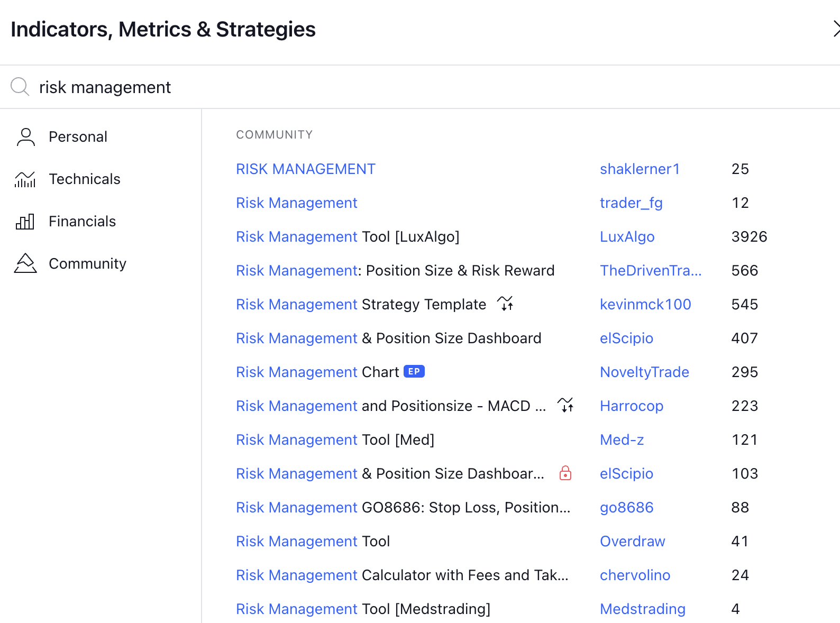Select Risk Management and Positionsize MACD
Image resolution: width=840 pixels, height=623 pixels.
point(391,406)
